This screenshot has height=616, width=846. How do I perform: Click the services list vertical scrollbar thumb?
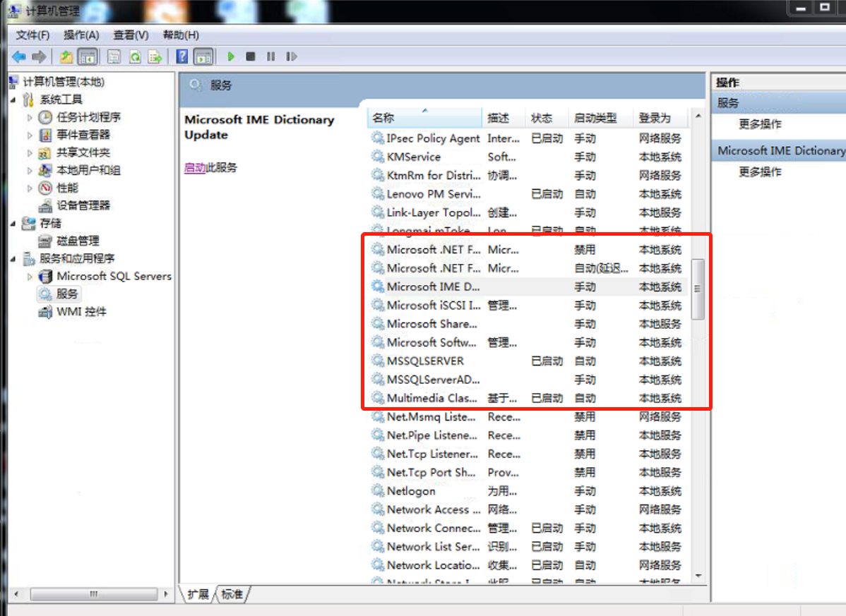[698, 289]
